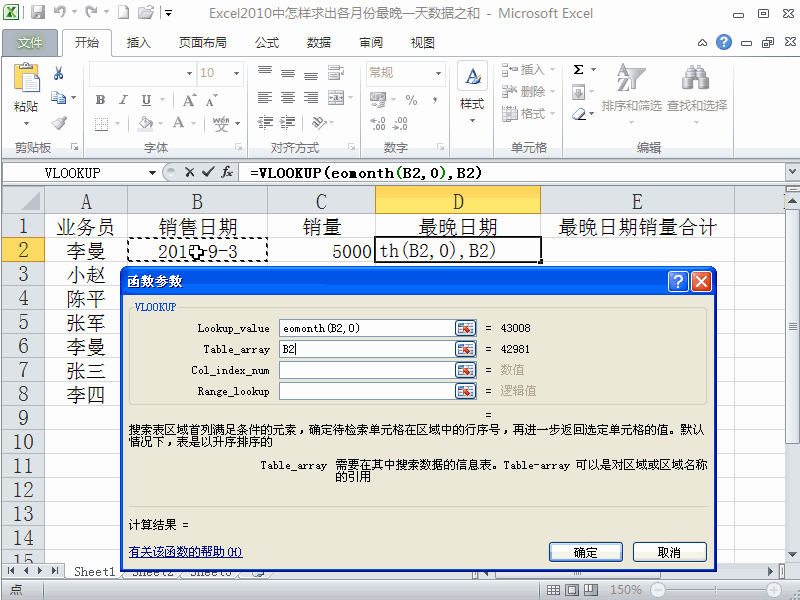Open help on this function link
The width and height of the screenshot is (800, 600).
pos(185,552)
